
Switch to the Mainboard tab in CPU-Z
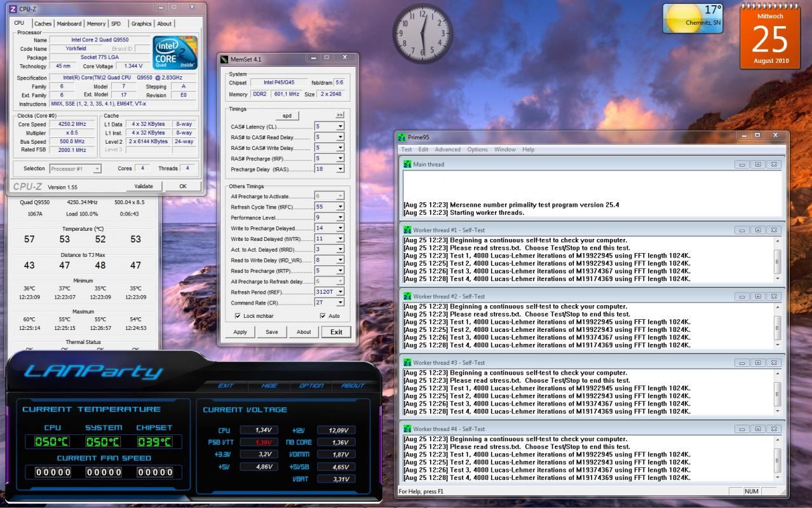pyautogui.click(x=69, y=24)
